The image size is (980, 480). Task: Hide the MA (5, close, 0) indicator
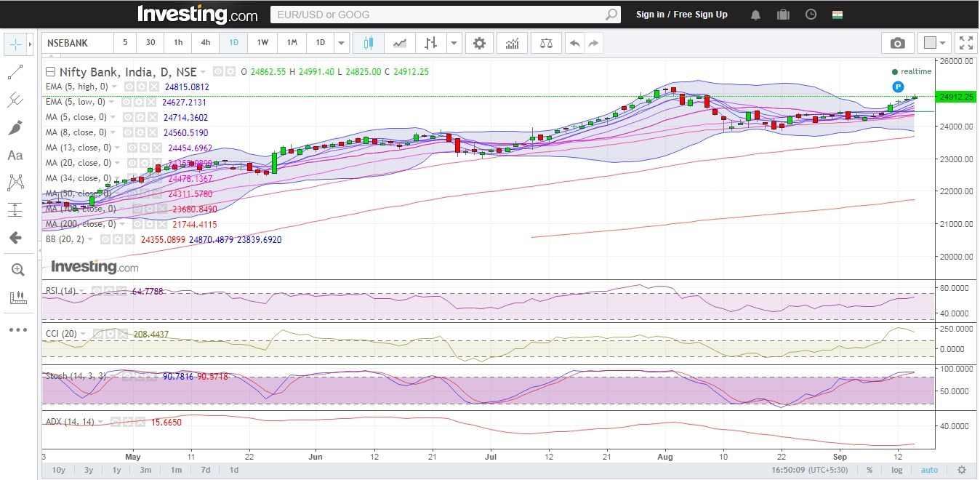126,117
